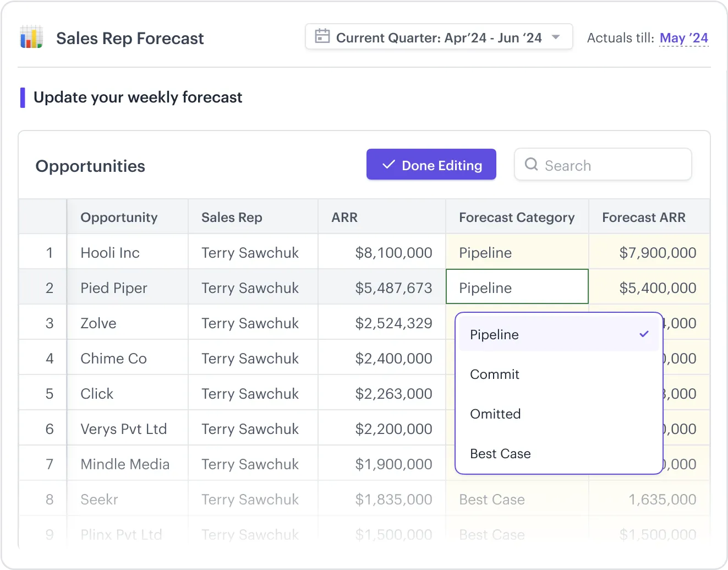Select row number 1 header
This screenshot has width=728, height=570.
(43, 252)
